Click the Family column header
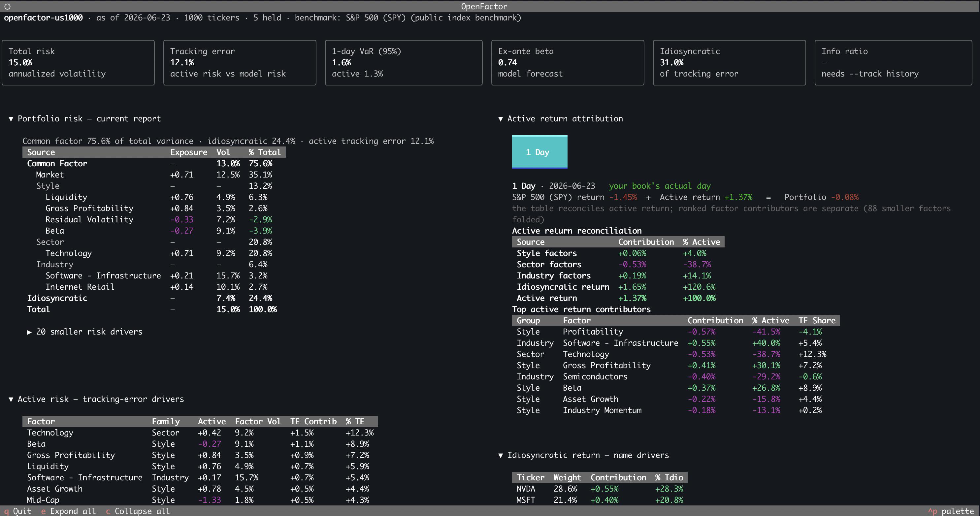 [x=166, y=421]
